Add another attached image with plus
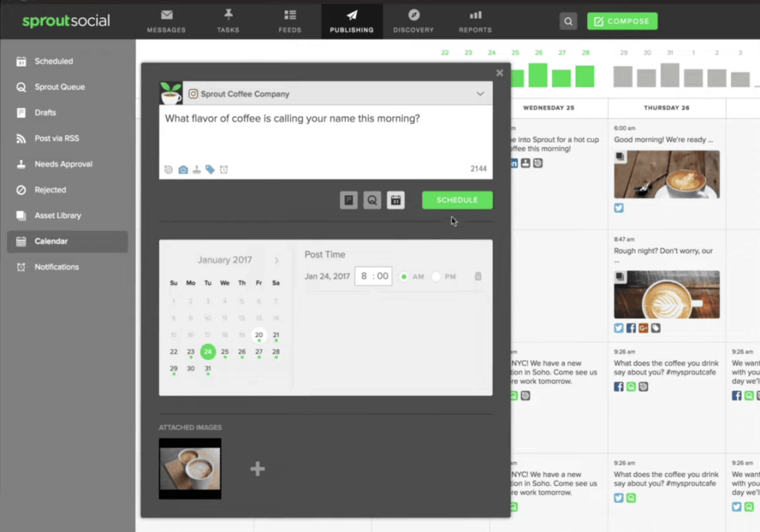The height and width of the screenshot is (532, 760). point(258,468)
